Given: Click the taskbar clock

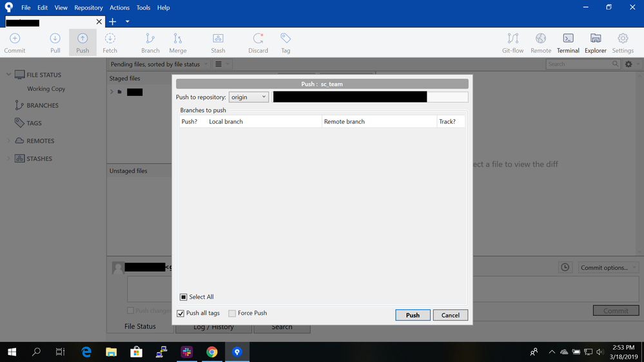Looking at the screenshot, I should tap(623, 352).
